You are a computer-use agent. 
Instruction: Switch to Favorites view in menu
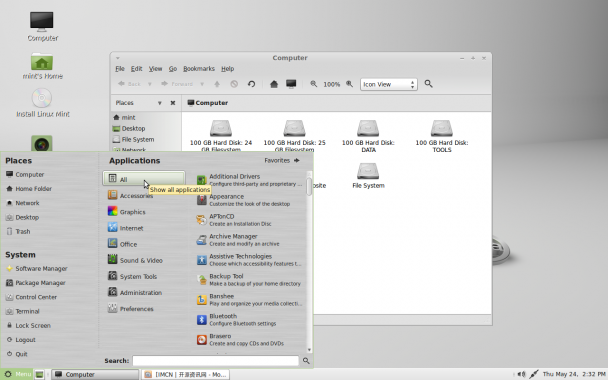click(x=282, y=160)
